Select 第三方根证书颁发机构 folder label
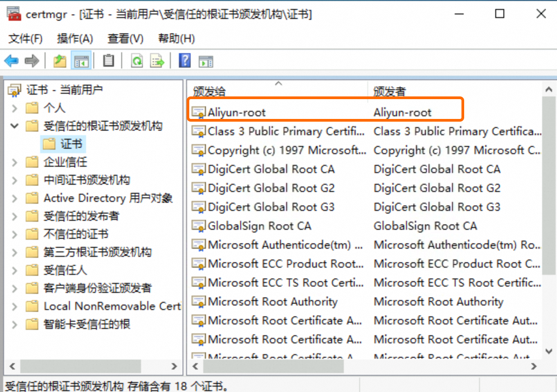557x392 pixels. coord(98,252)
